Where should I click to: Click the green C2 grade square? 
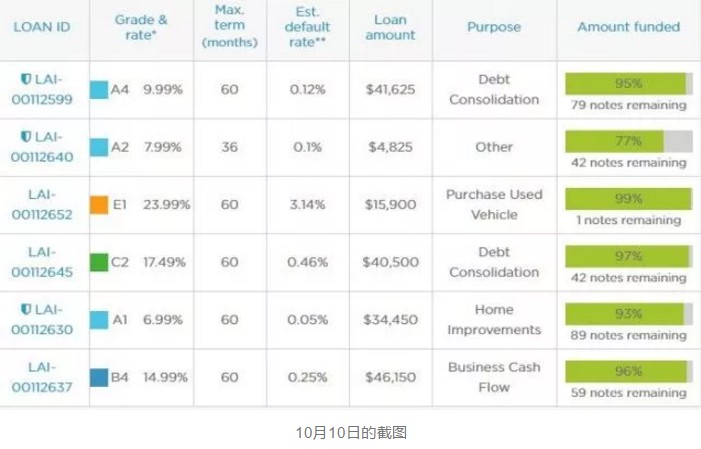tap(98, 262)
